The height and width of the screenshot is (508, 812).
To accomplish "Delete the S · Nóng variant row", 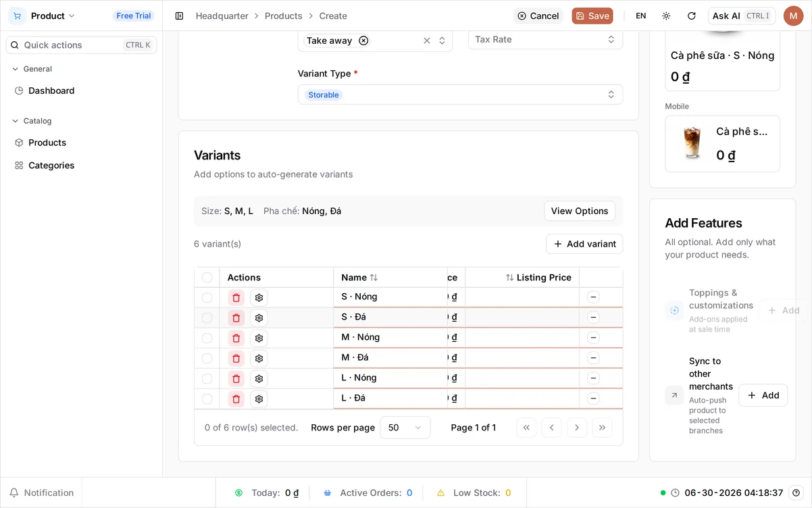I will [236, 298].
